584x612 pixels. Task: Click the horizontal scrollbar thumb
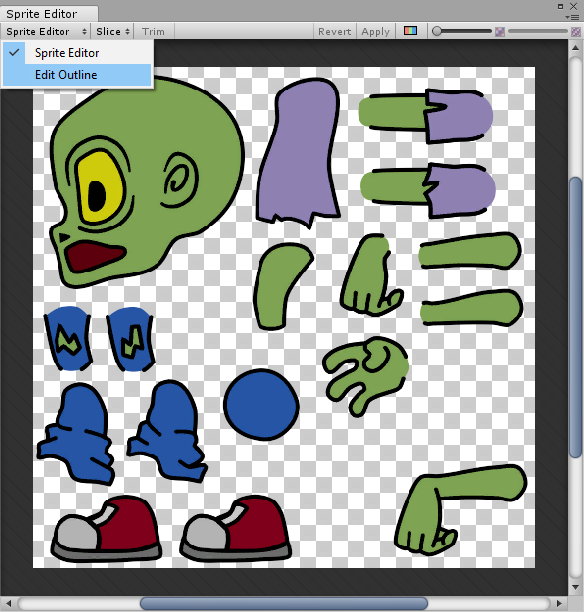click(x=283, y=603)
